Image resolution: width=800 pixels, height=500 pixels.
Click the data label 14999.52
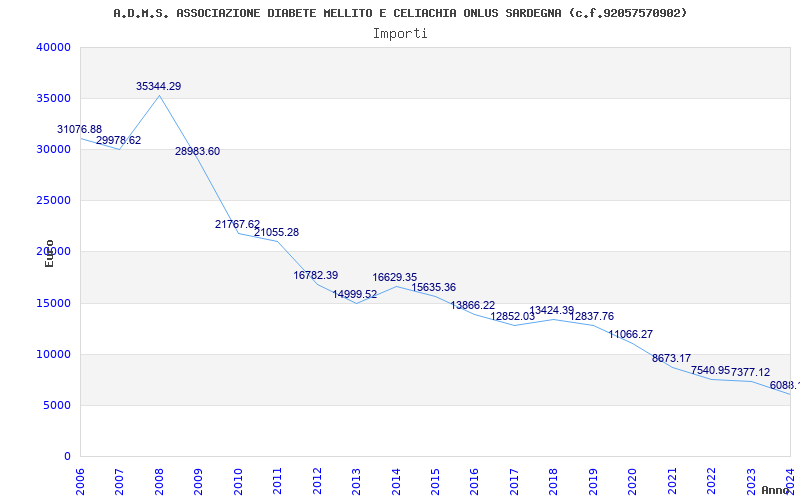tap(355, 294)
